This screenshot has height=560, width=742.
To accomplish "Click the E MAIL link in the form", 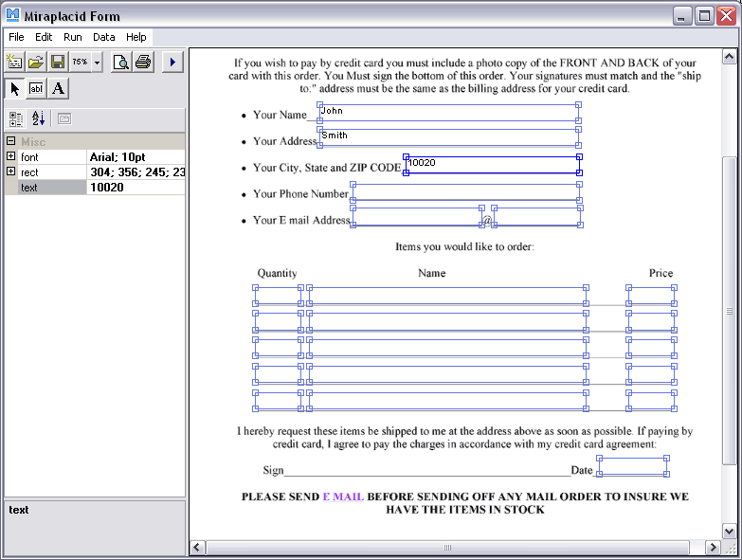I will [342, 497].
